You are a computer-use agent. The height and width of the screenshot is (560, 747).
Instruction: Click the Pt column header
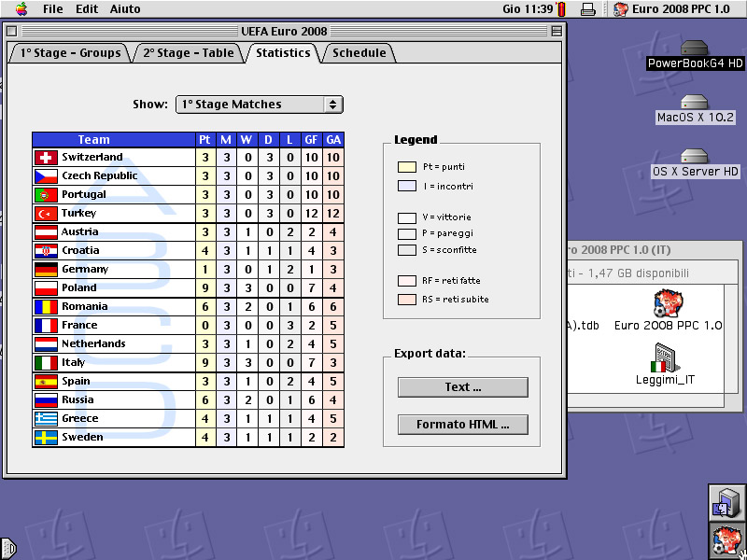(x=204, y=140)
